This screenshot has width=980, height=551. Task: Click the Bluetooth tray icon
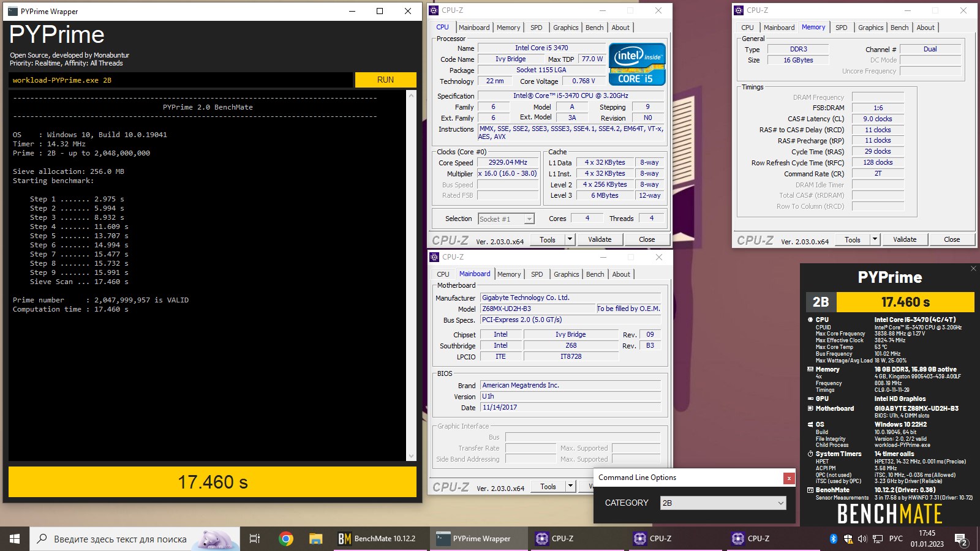[x=833, y=539]
